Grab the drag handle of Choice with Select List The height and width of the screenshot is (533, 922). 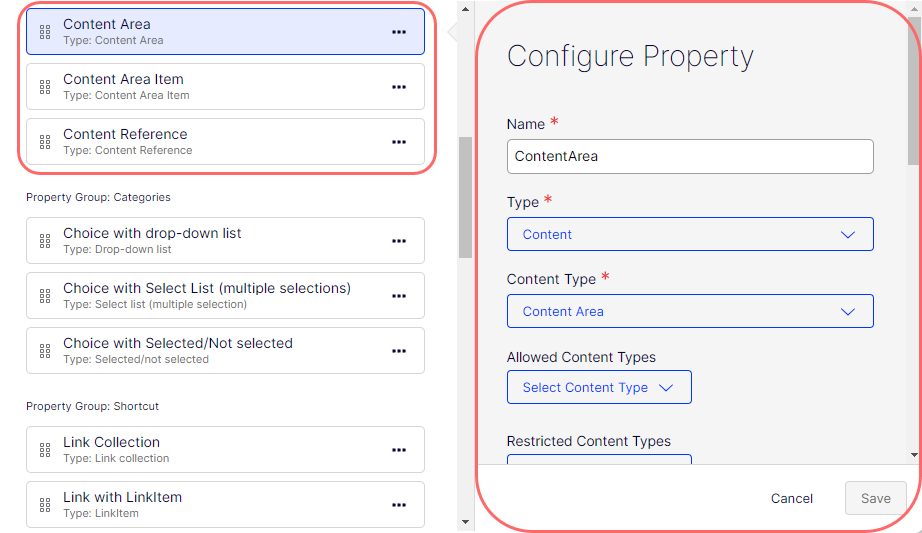click(45, 296)
